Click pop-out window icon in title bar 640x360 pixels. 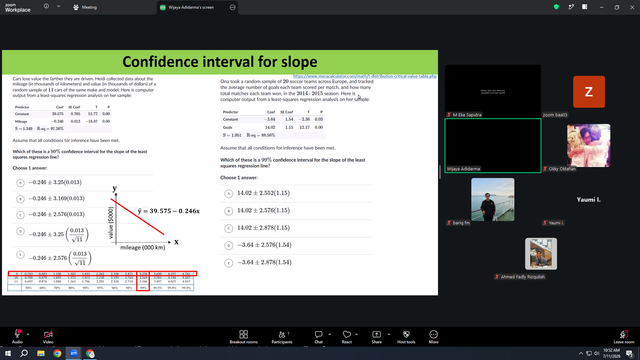[x=571, y=7]
